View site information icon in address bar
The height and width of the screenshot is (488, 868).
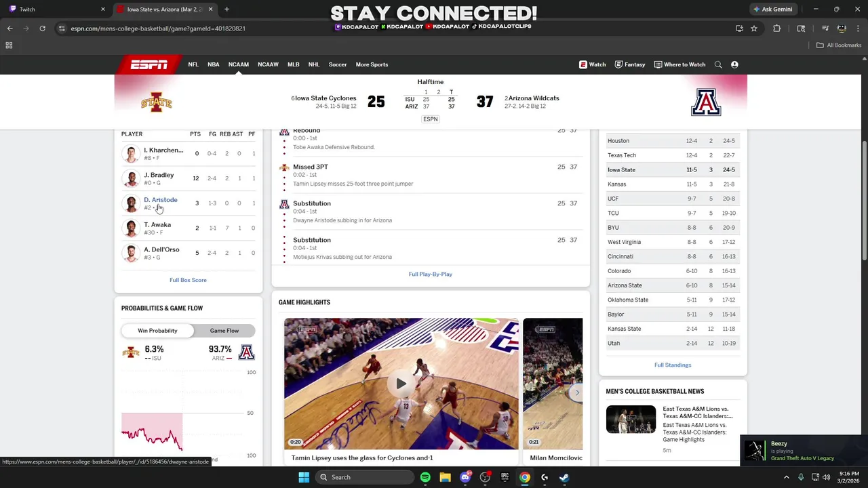click(62, 28)
